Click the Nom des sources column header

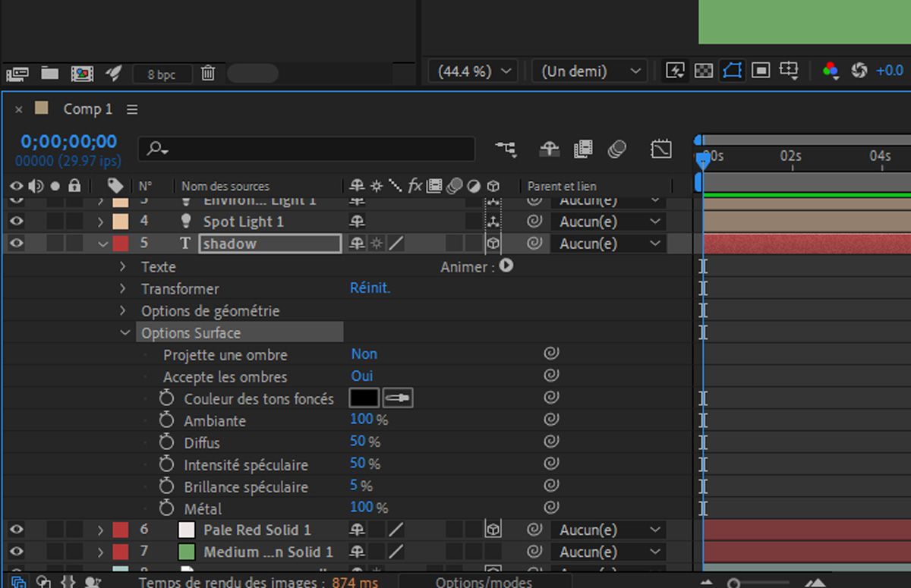tap(225, 186)
